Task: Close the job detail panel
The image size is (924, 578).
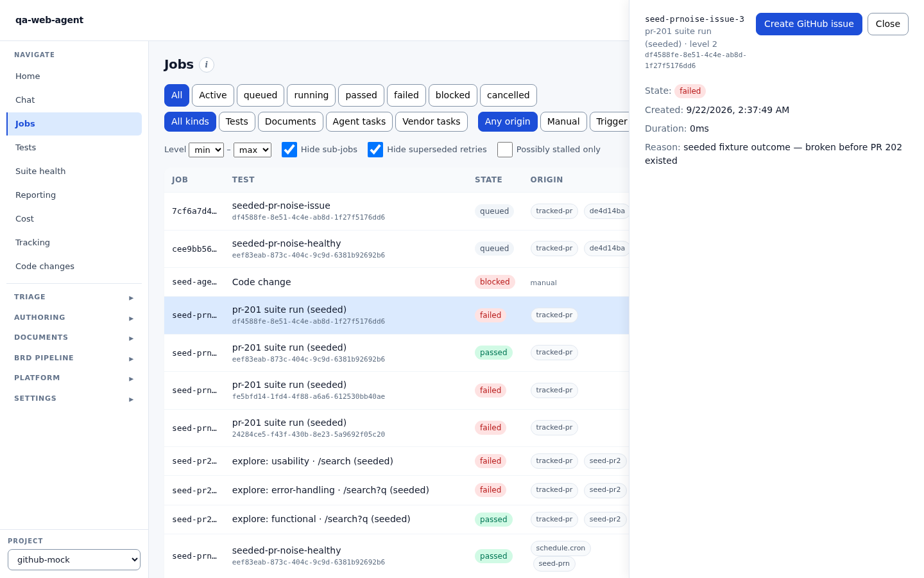Action: tap(887, 24)
